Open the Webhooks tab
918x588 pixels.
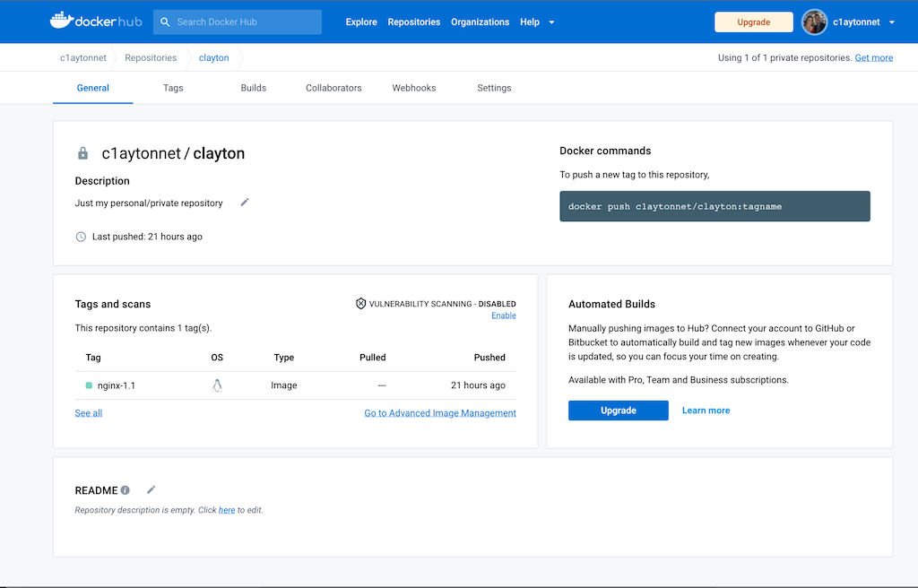pos(413,88)
